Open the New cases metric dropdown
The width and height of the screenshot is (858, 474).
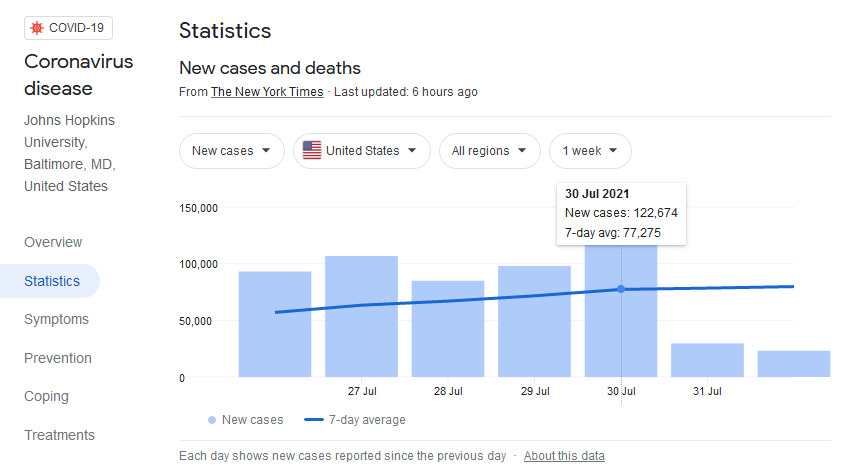(231, 151)
